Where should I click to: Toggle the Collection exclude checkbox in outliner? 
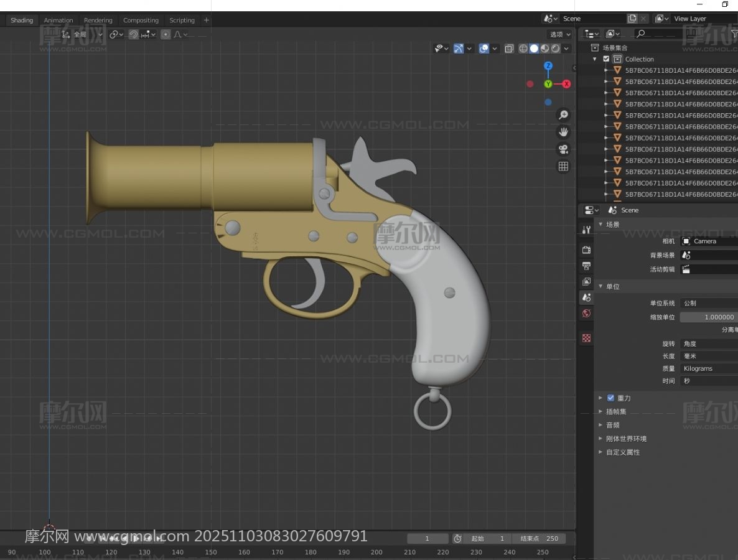click(x=606, y=59)
